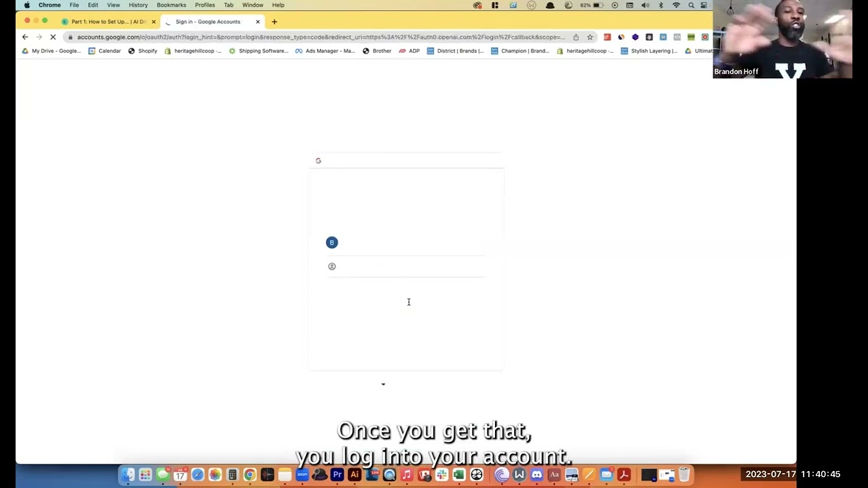Open the dark download-arrow extension icon
Screen dimensions: 868x488
649,37
